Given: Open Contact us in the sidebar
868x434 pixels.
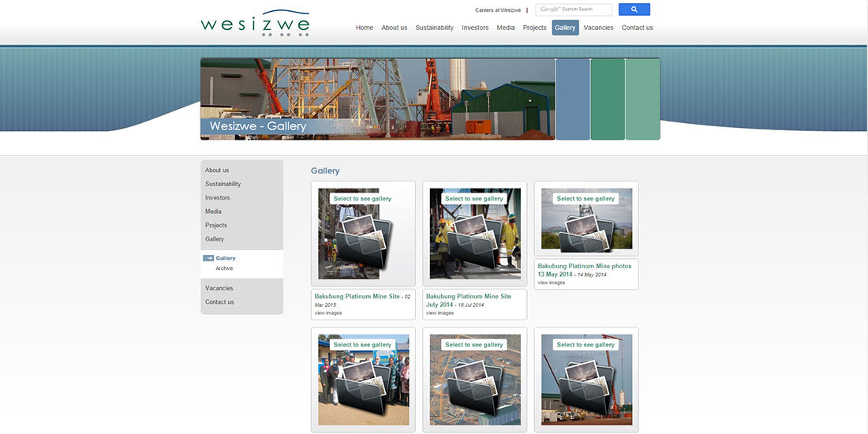Looking at the screenshot, I should [x=220, y=301].
